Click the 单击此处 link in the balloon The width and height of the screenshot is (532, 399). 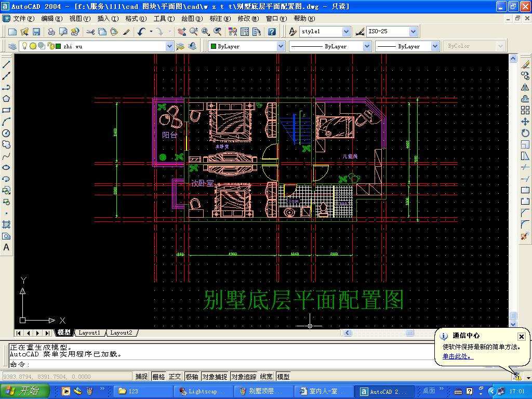[458, 356]
